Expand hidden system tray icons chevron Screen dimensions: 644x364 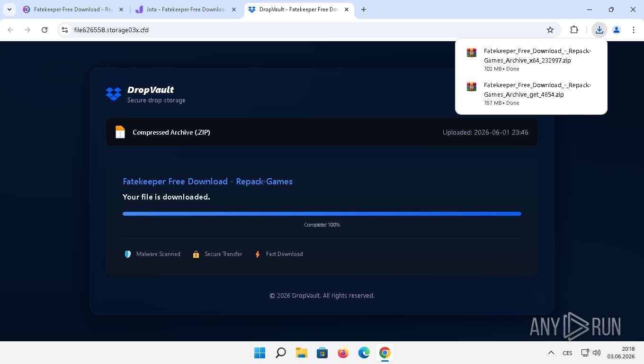(551, 353)
